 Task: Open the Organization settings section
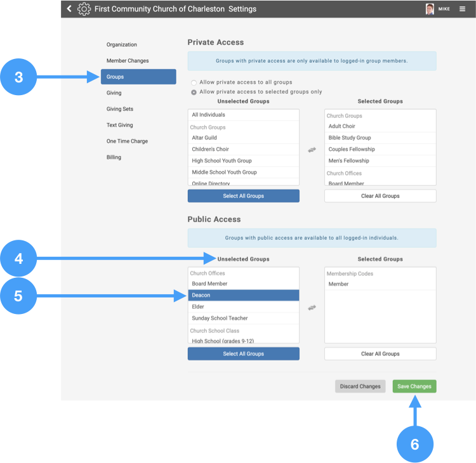pos(122,45)
